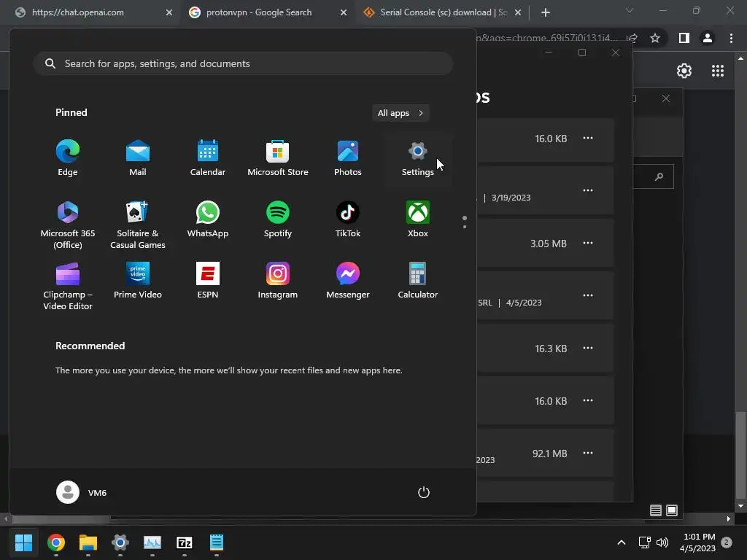Launch Spotify

click(x=278, y=219)
